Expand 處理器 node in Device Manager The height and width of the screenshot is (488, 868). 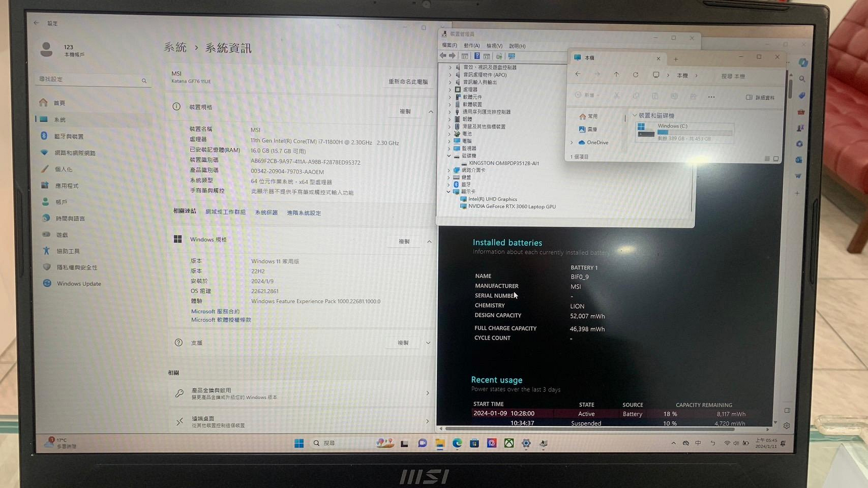coord(450,89)
